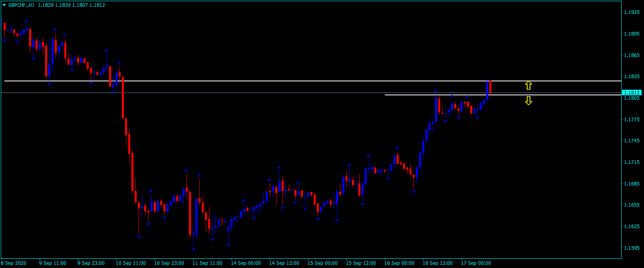644x268 pixels.
Task: Click the time axis label 8 Sep 2020
Action: [x=14, y=263]
